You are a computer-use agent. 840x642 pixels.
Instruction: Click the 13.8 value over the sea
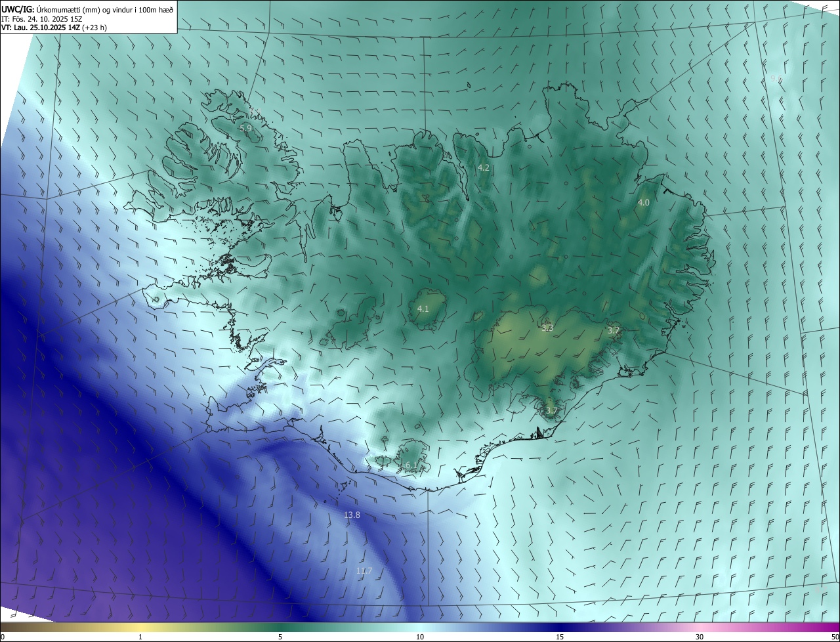pyautogui.click(x=352, y=515)
